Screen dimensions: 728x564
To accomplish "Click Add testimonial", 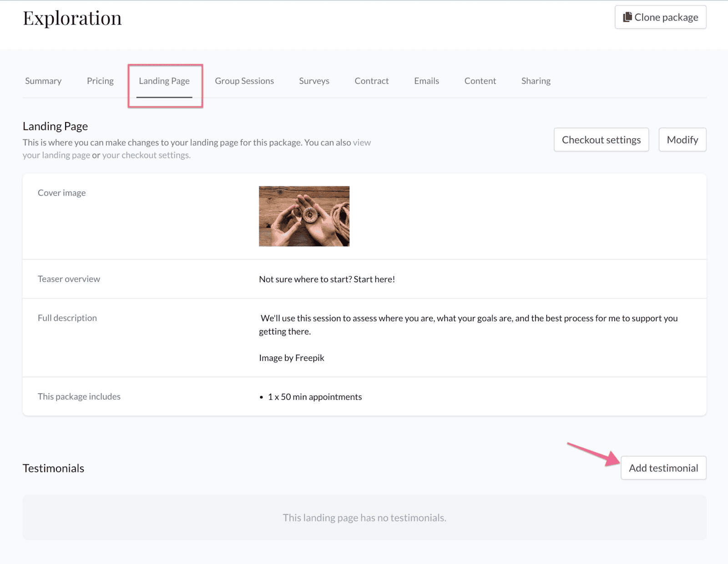I will pyautogui.click(x=663, y=468).
